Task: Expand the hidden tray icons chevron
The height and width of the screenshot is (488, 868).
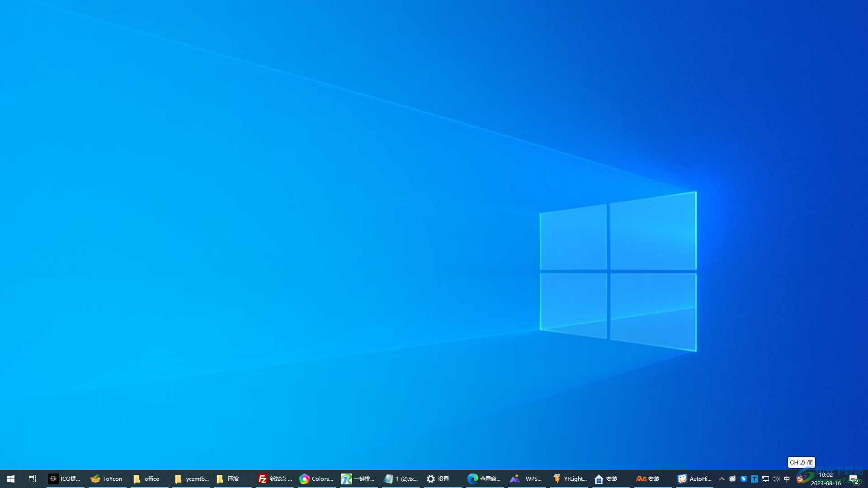Action: pos(722,479)
